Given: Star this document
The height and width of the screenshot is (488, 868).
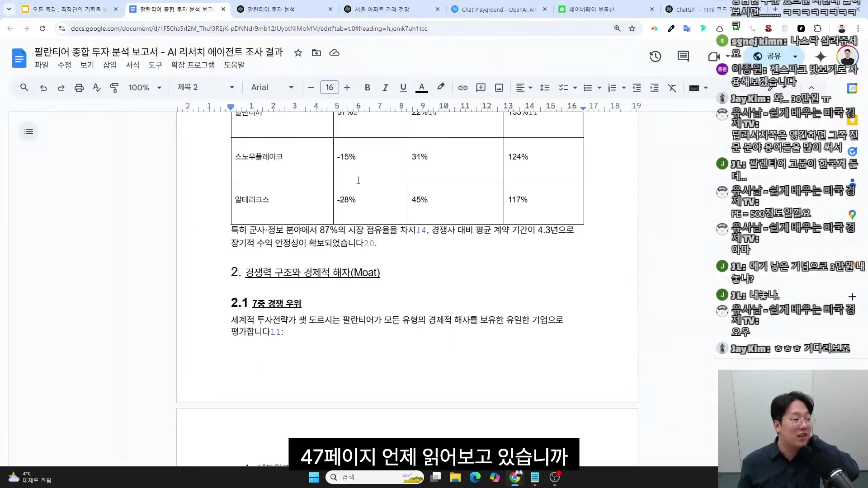Looking at the screenshot, I should (x=298, y=53).
